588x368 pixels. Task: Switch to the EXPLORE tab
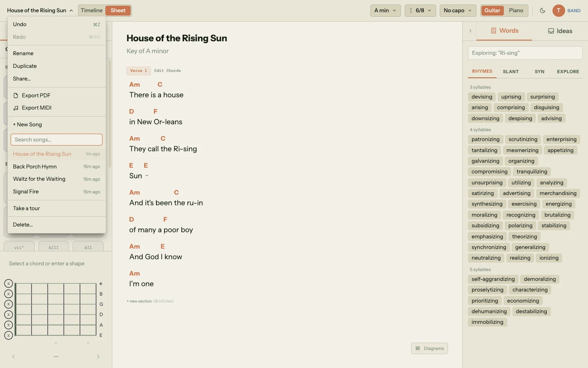[x=568, y=72]
